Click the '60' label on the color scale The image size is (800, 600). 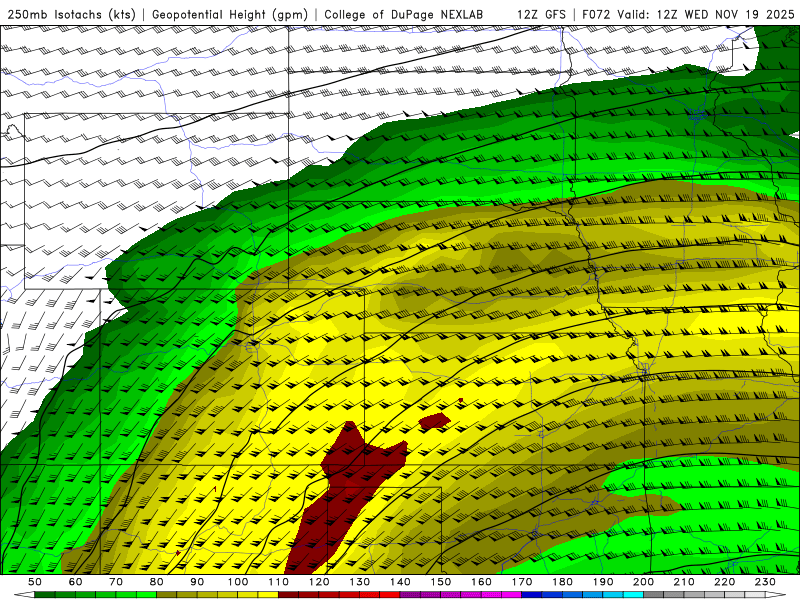pyautogui.click(x=75, y=582)
